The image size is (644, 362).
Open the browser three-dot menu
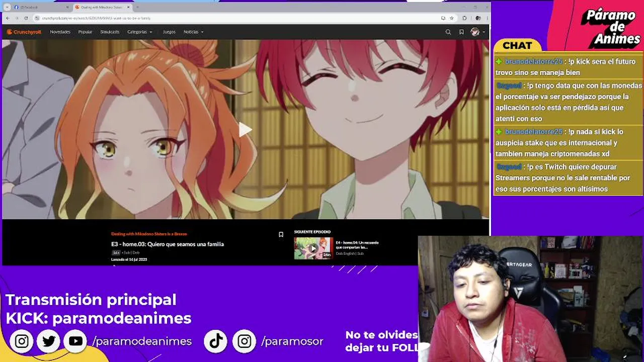coord(487,18)
